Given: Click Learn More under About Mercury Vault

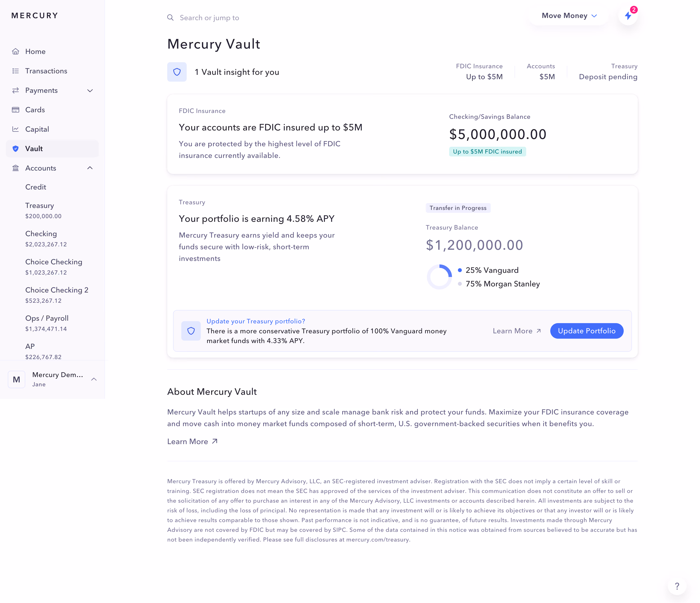Looking at the screenshot, I should point(192,442).
